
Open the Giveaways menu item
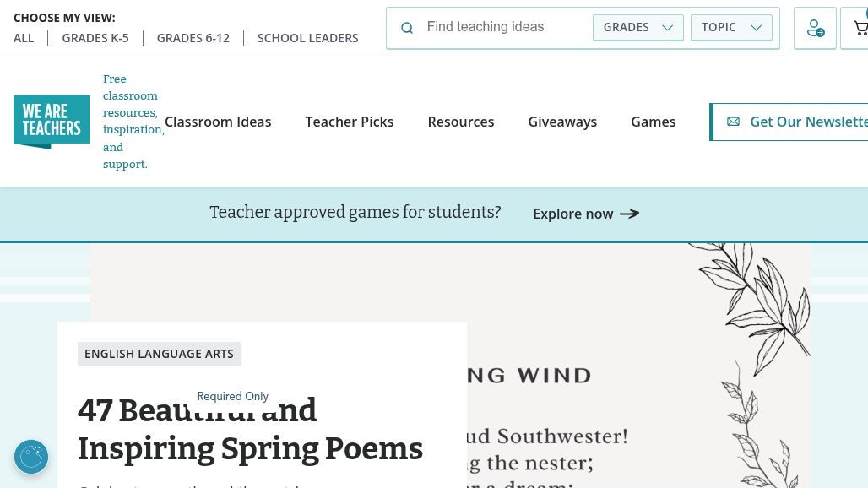coord(562,122)
